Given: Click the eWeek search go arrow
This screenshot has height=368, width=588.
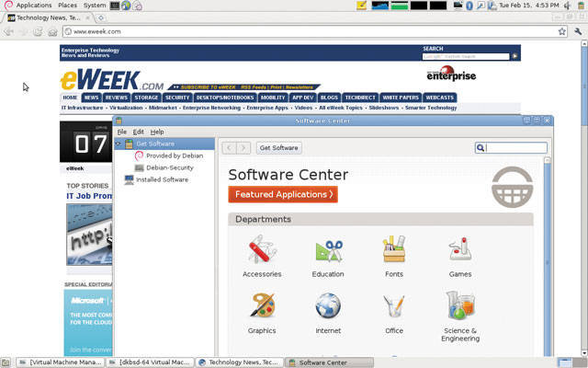Looking at the screenshot, I should point(514,56).
